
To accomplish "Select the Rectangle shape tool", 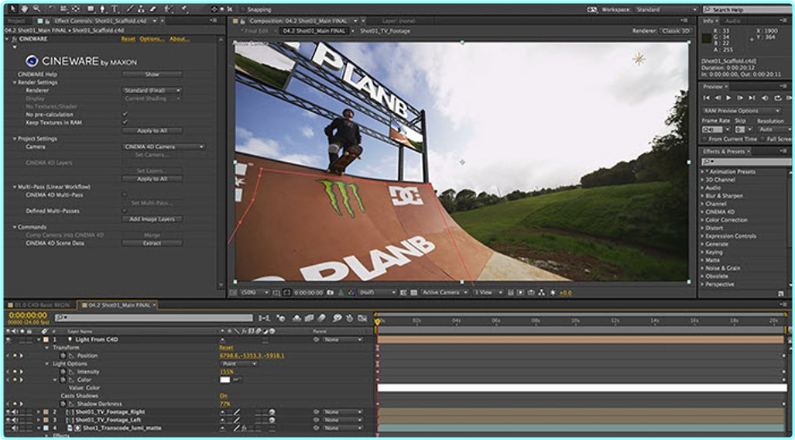I will click(91, 9).
